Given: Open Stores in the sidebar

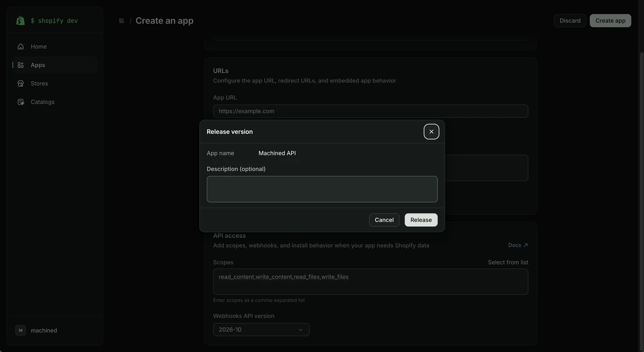Looking at the screenshot, I should (x=55, y=83).
